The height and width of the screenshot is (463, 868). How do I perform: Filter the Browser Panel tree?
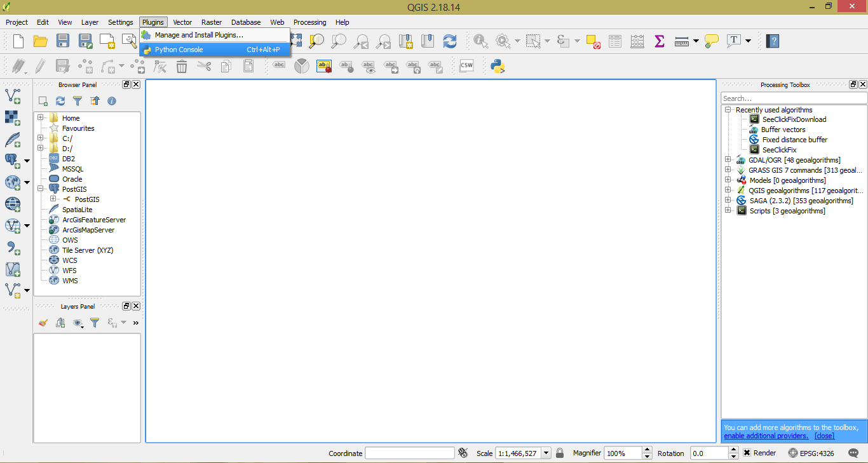[x=78, y=101]
